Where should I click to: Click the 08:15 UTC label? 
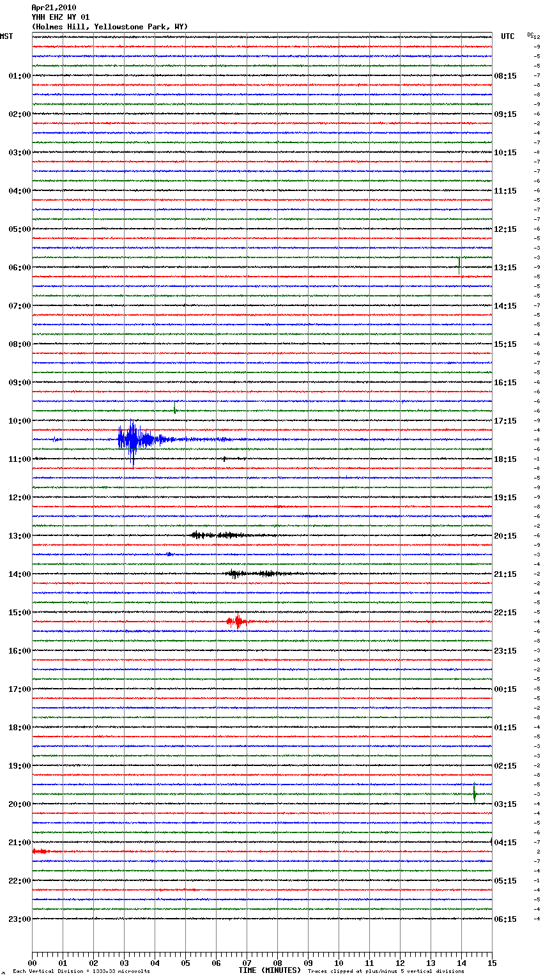pyautogui.click(x=505, y=76)
